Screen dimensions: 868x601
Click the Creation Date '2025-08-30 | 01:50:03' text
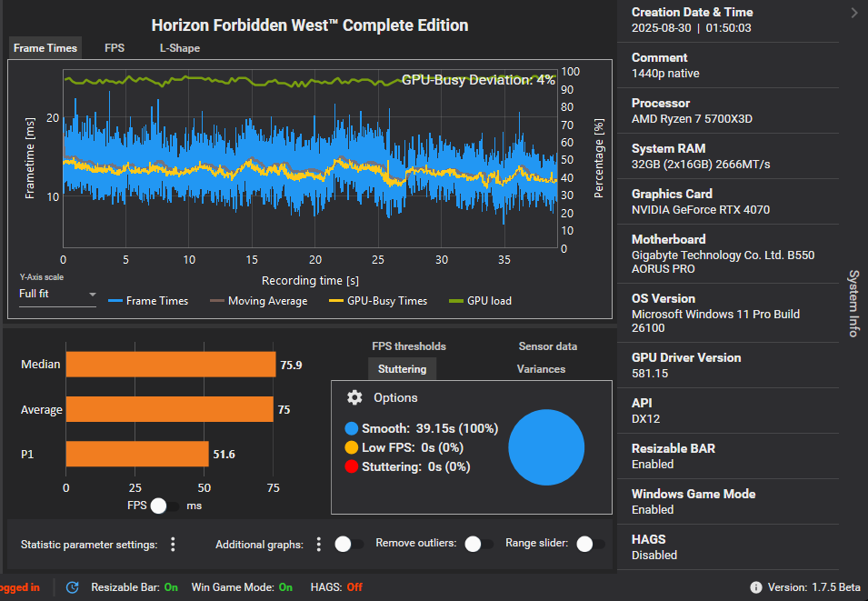click(692, 27)
